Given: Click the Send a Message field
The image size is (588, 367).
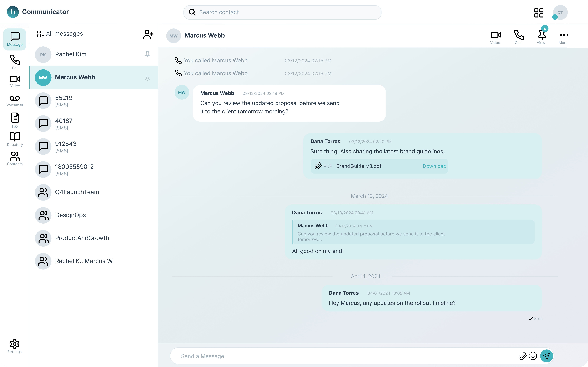Looking at the screenshot, I should tap(345, 356).
